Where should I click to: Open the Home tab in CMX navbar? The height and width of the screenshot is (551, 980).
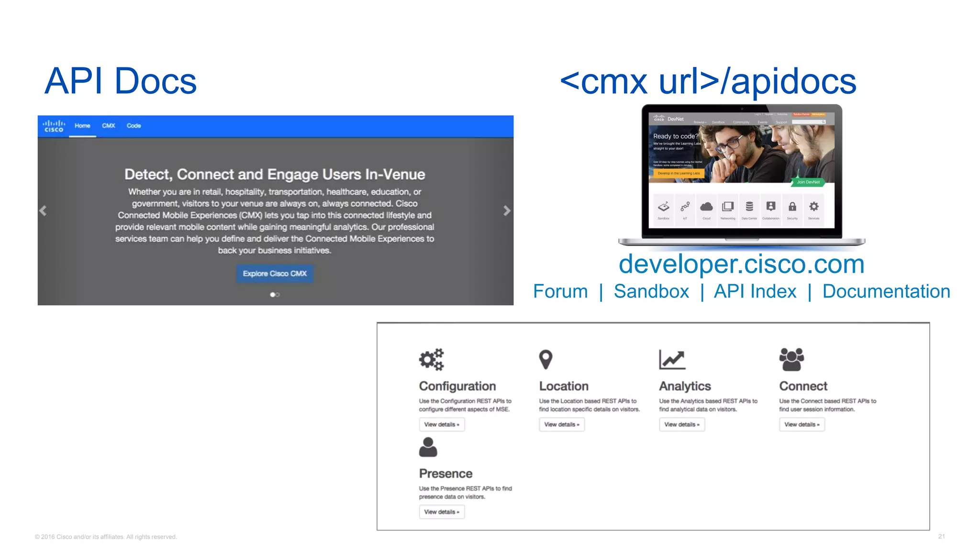tap(82, 126)
